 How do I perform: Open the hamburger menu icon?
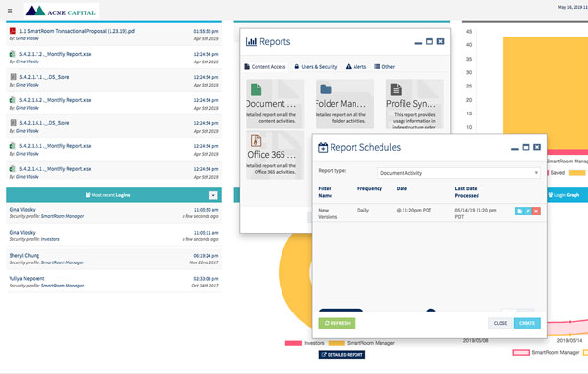[11, 12]
